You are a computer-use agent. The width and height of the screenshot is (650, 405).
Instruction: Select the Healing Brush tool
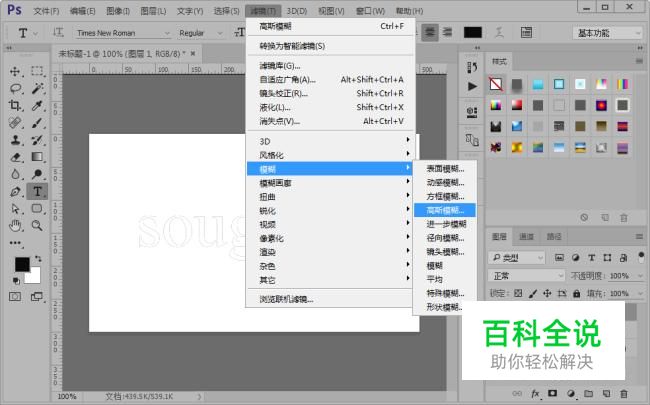(x=15, y=123)
